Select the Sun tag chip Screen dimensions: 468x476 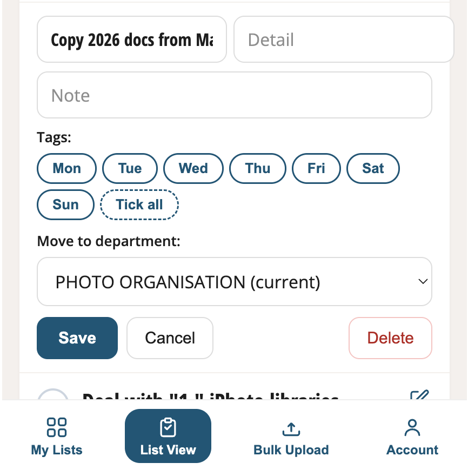click(x=65, y=204)
